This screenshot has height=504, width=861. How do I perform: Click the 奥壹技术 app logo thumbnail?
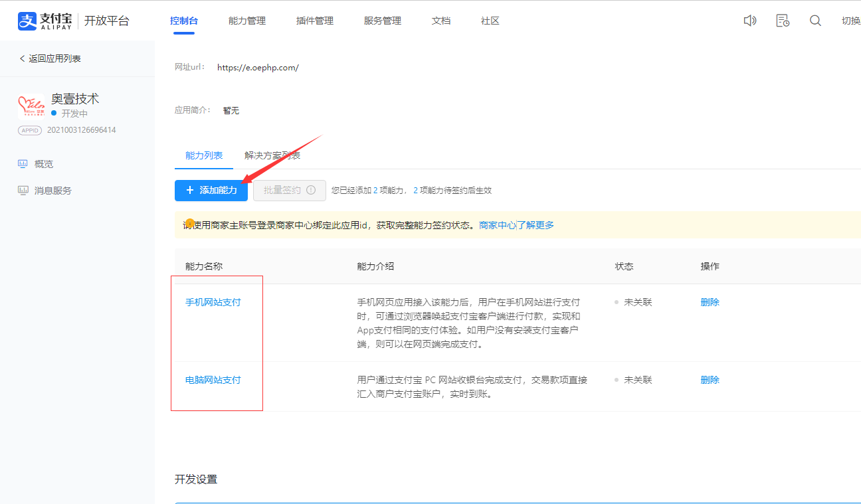[31, 106]
